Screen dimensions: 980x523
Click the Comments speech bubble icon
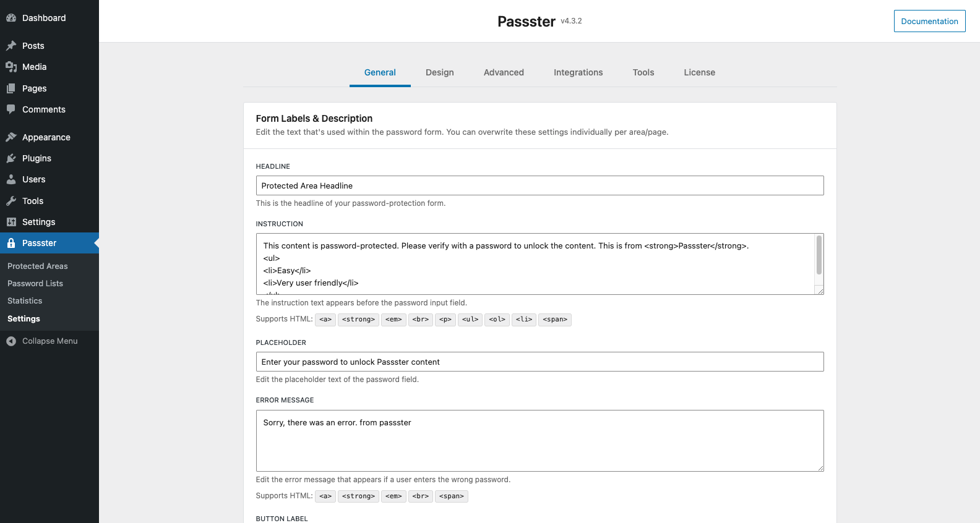(11, 109)
